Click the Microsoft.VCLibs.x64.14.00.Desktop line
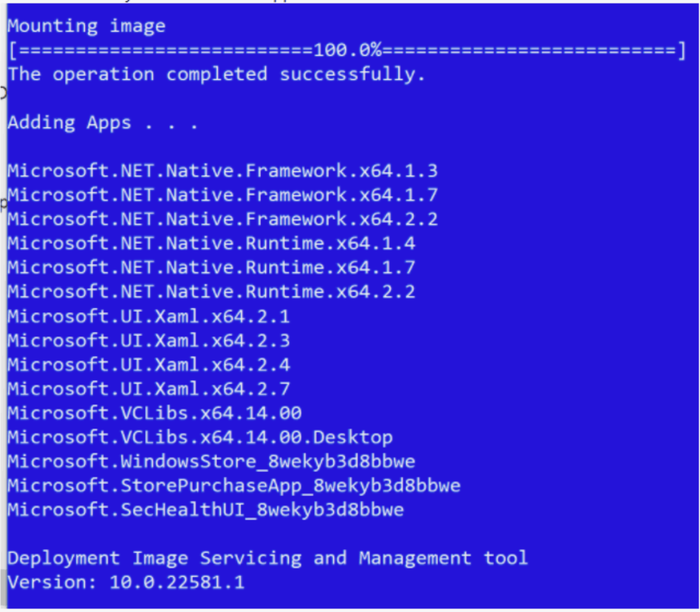The height and width of the screenshot is (612, 700). [x=200, y=437]
